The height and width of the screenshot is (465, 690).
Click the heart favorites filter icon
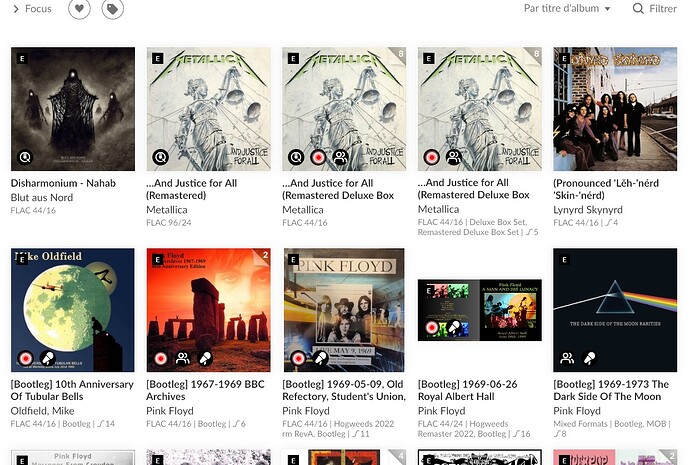pyautogui.click(x=79, y=8)
